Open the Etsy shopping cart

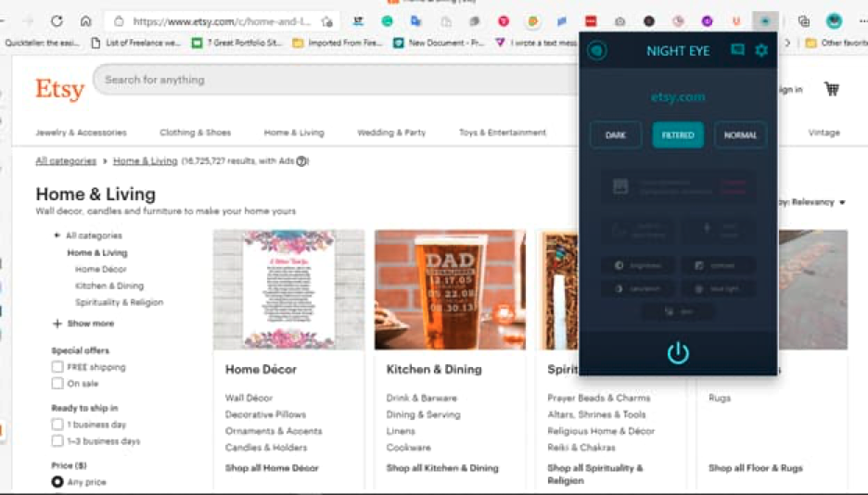pos(832,89)
